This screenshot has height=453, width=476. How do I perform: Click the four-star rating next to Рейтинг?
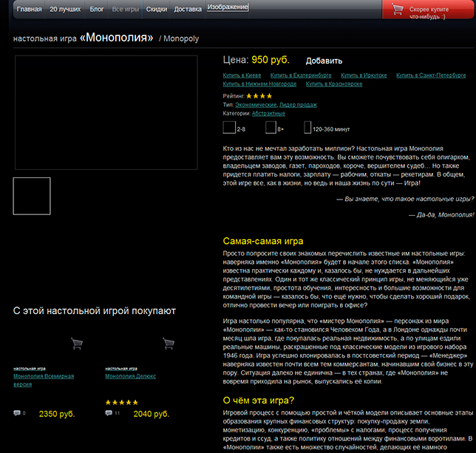pos(259,96)
